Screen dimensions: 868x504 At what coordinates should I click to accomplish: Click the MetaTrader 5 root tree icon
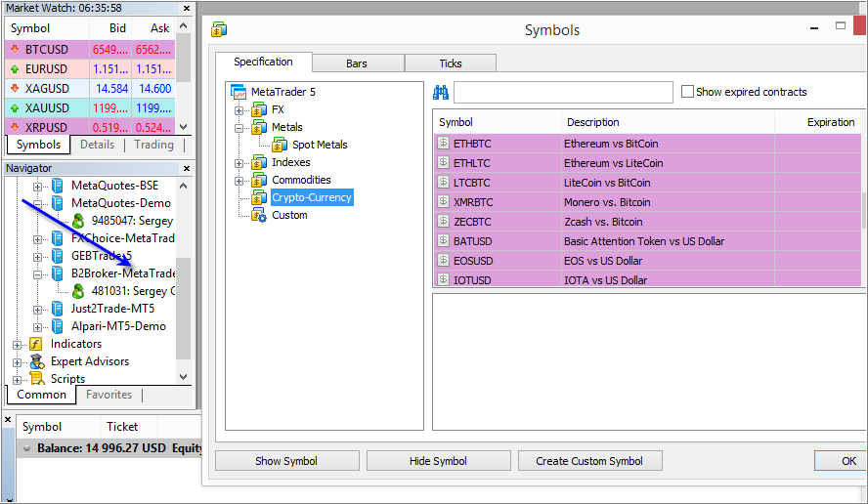239,92
